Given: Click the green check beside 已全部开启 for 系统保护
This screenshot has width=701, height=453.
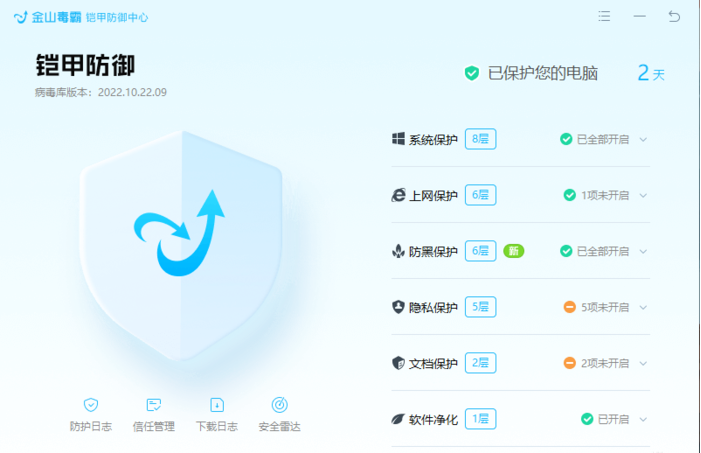Looking at the screenshot, I should (566, 139).
